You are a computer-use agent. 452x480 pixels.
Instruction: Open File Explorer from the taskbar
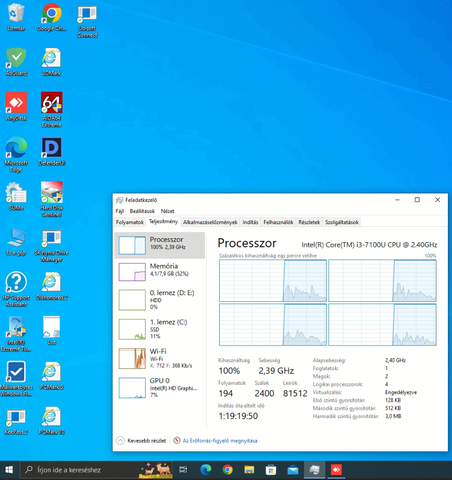(249, 470)
